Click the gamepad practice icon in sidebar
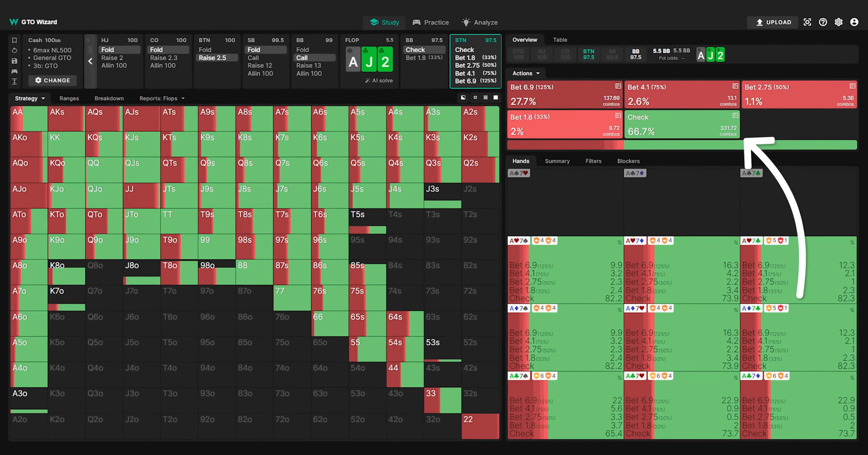This screenshot has width=868, height=455. tap(14, 71)
